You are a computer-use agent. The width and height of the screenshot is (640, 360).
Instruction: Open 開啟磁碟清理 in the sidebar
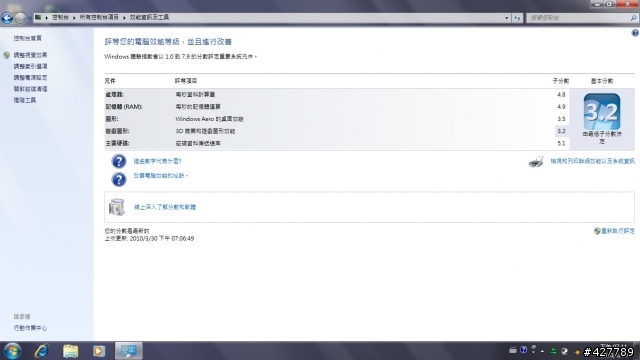[30, 89]
